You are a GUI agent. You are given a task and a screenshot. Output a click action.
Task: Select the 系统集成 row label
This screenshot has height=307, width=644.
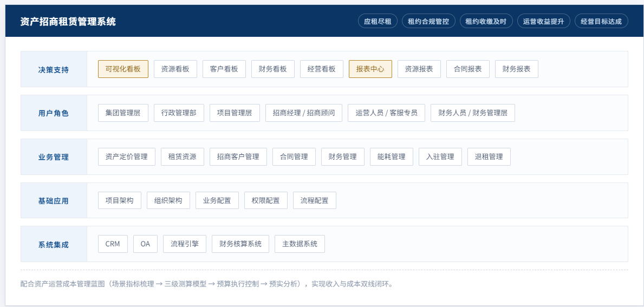pyautogui.click(x=54, y=245)
